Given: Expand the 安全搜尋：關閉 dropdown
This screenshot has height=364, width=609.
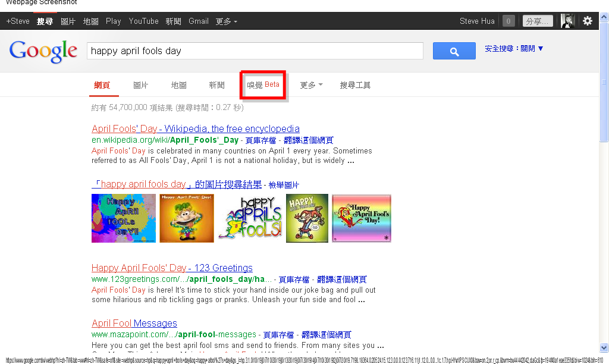Looking at the screenshot, I should coord(514,49).
